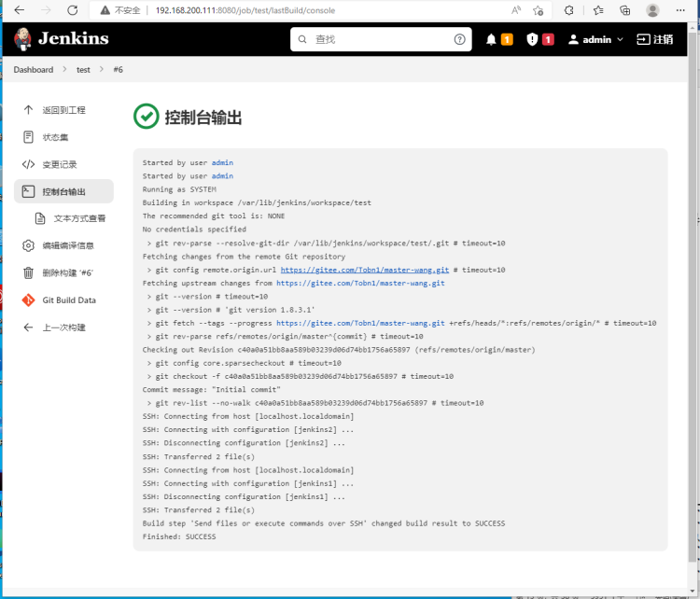This screenshot has height=599, width=700.
Task: Click the trash icon for 删除构建 '#6'
Action: (28, 272)
